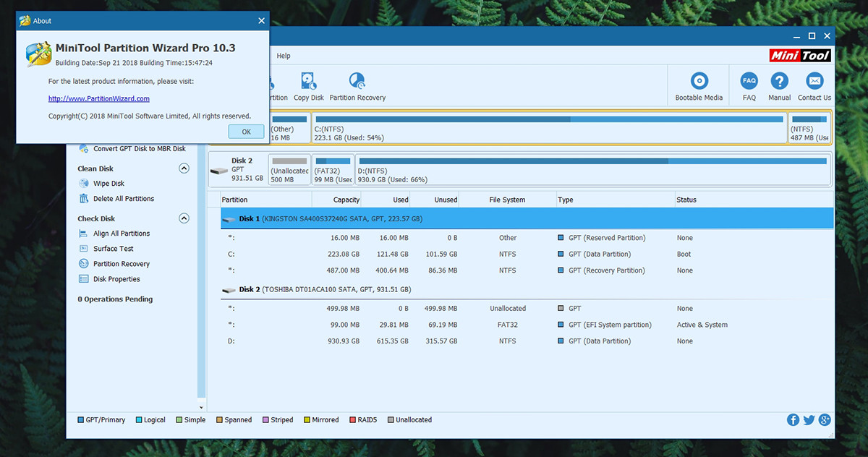868x457 pixels.
Task: Select the D:(NTFS) partition bar in disk map
Action: tap(592, 169)
